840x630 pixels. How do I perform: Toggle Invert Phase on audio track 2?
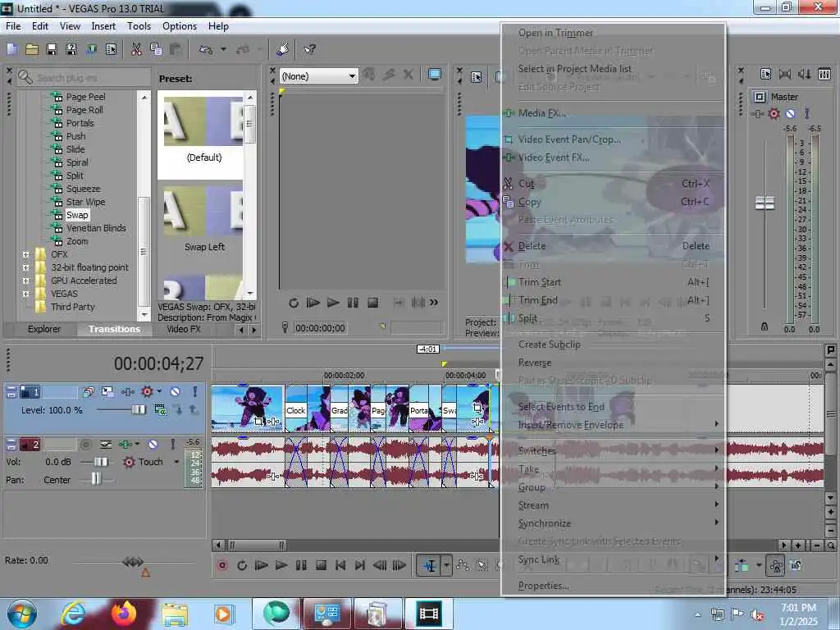click(106, 444)
